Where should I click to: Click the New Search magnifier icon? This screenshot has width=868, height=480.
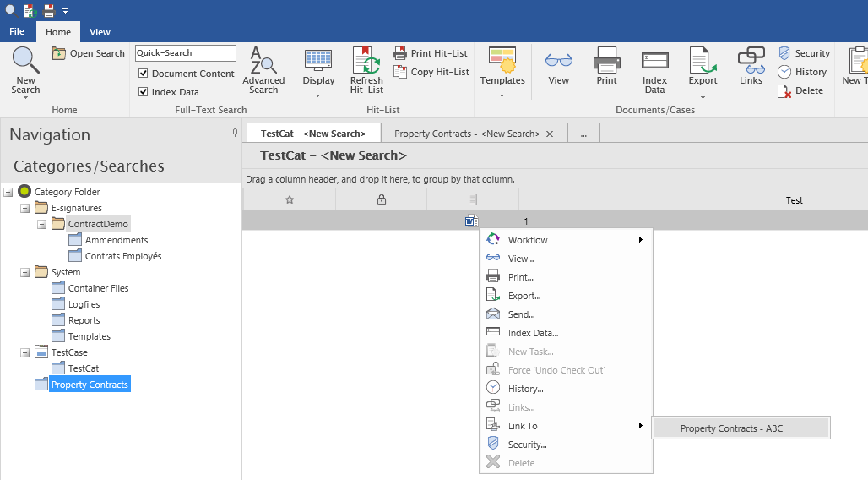[x=25, y=61]
